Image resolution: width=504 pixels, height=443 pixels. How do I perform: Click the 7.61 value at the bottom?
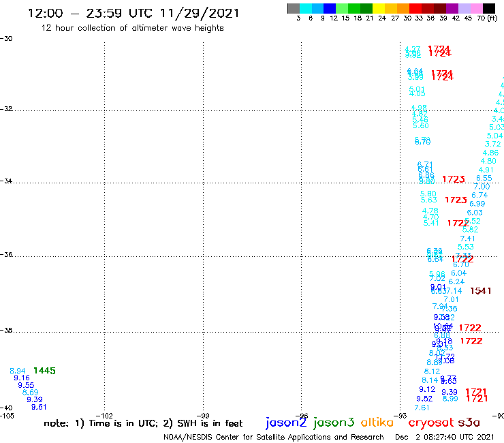point(422,408)
